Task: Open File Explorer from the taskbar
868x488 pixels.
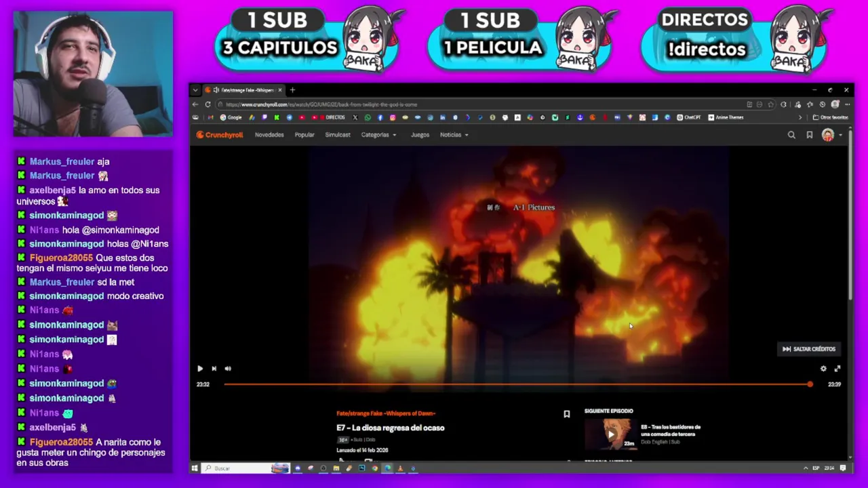Action: pyautogui.click(x=336, y=468)
